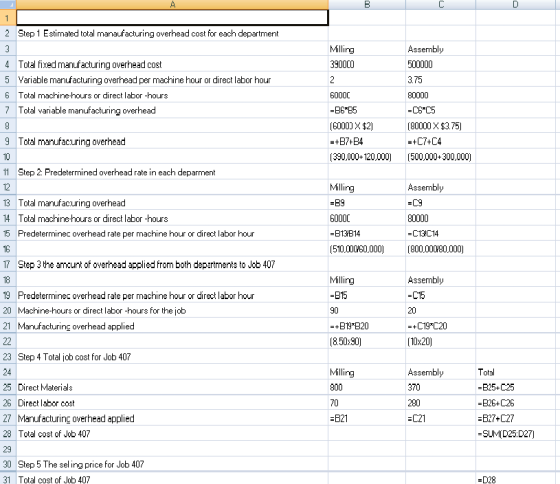The image size is (560, 484).
Task: Click formula cell =C13/C14
Action: pos(440,234)
